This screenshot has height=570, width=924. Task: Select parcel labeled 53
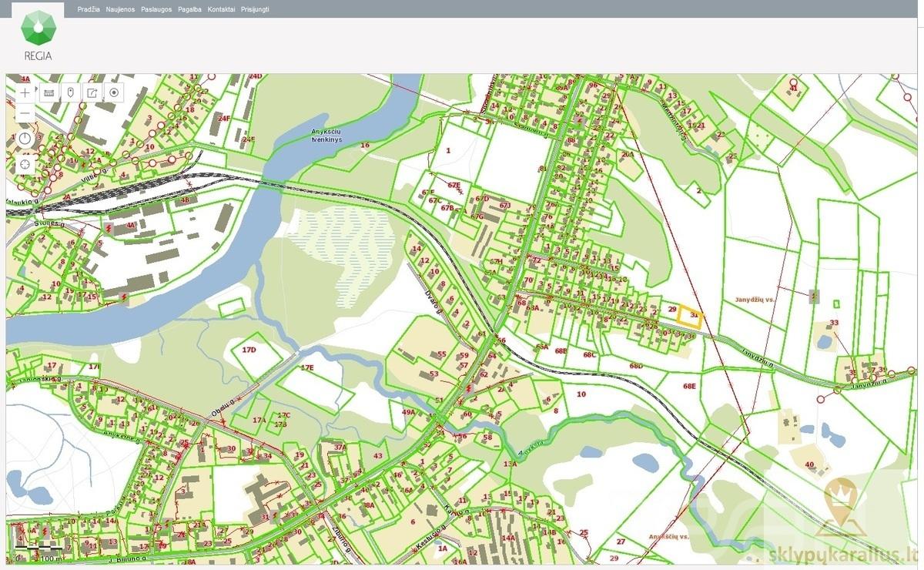coord(434,374)
